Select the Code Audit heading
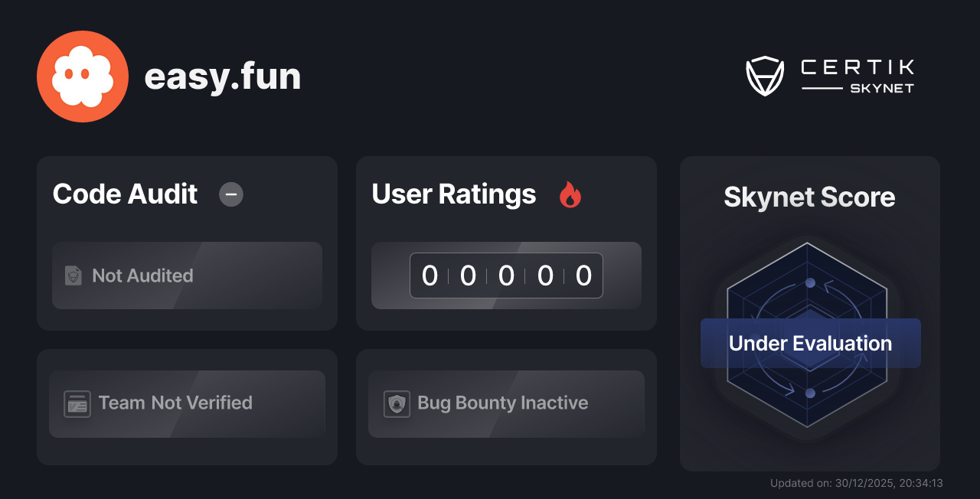Image resolution: width=980 pixels, height=499 pixels. click(x=124, y=194)
